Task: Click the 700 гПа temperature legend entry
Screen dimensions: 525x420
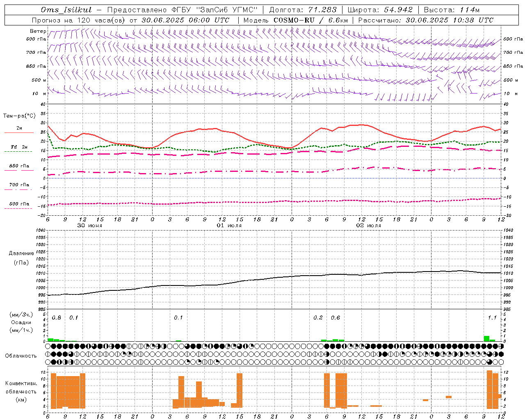Action: [19, 185]
